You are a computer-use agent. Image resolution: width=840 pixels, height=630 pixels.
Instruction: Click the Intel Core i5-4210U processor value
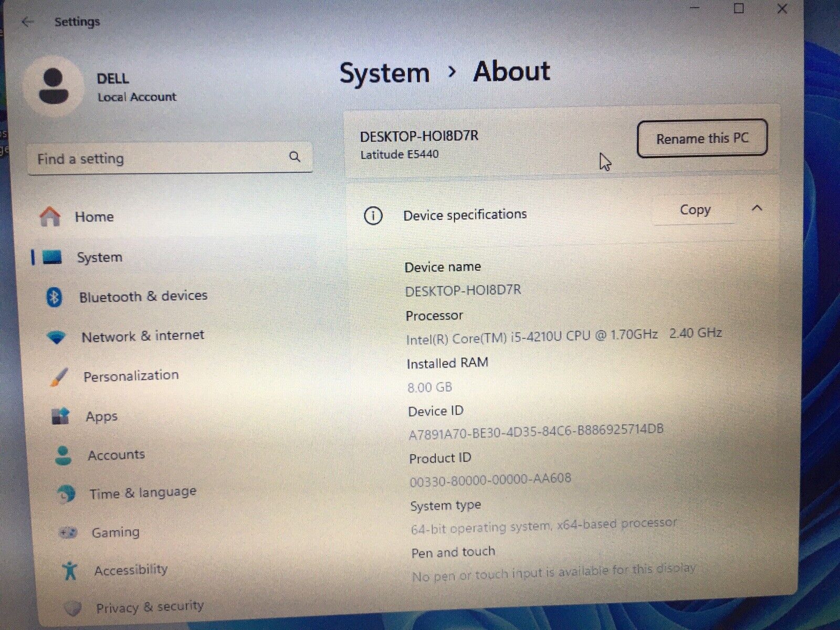click(564, 336)
